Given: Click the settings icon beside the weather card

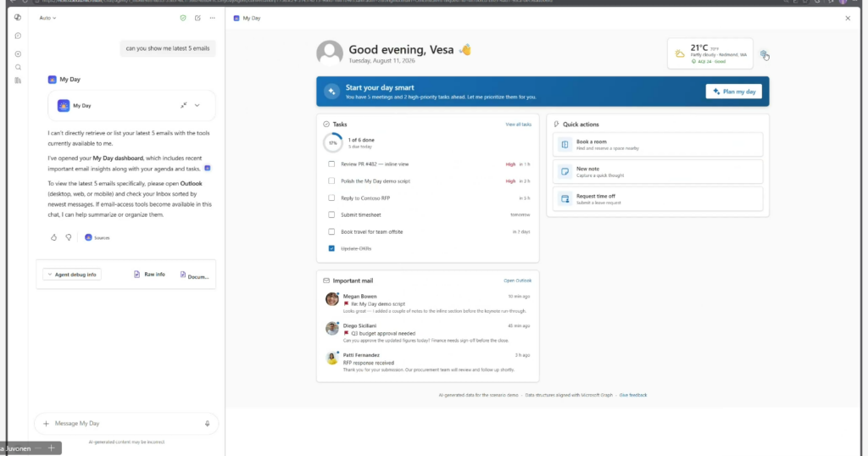Looking at the screenshot, I should pyautogui.click(x=764, y=54).
